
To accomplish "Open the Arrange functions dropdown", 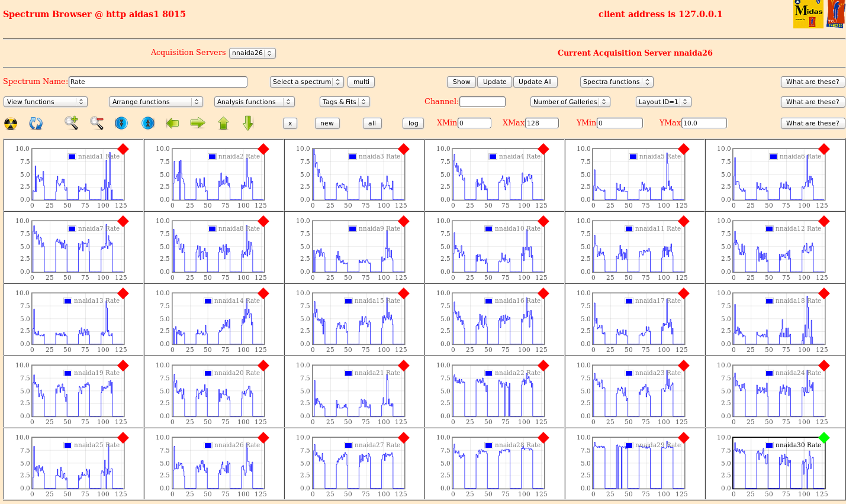I will point(156,102).
